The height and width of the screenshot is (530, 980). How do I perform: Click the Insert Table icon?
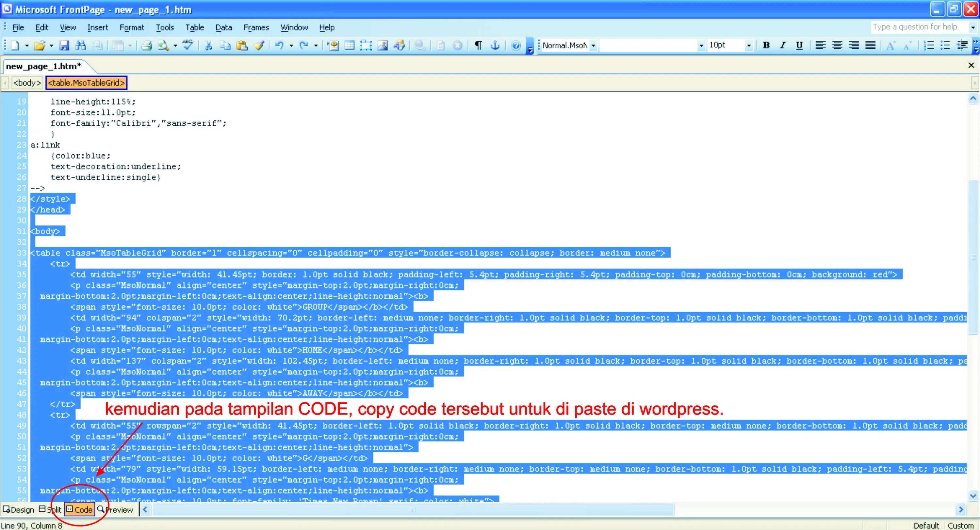(349, 46)
